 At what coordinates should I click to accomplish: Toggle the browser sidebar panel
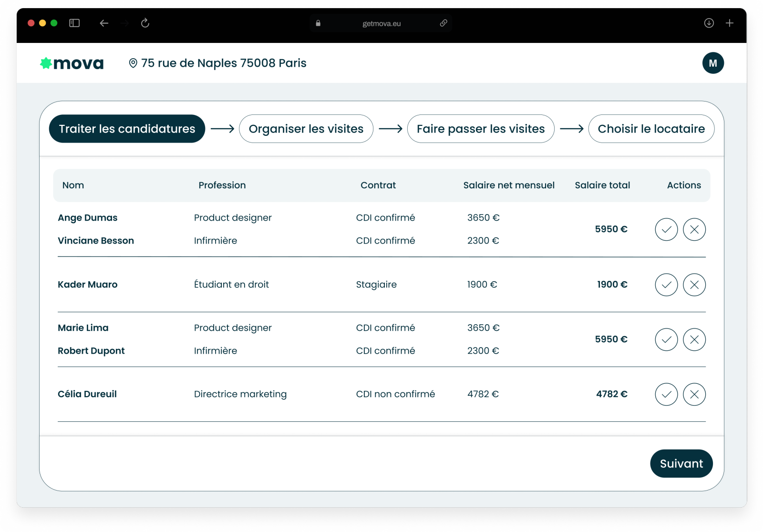[x=74, y=23]
